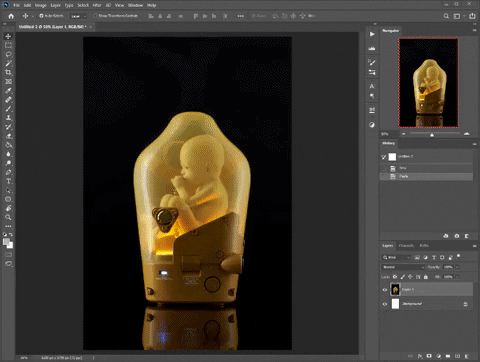Open the search icon at top right
480x362 pixels.
click(x=446, y=16)
